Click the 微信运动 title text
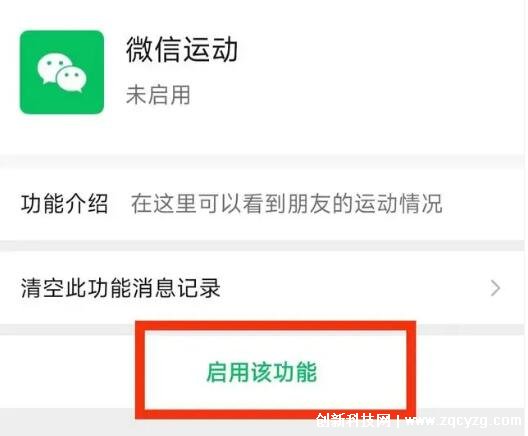The width and height of the screenshot is (528, 436). point(182,49)
